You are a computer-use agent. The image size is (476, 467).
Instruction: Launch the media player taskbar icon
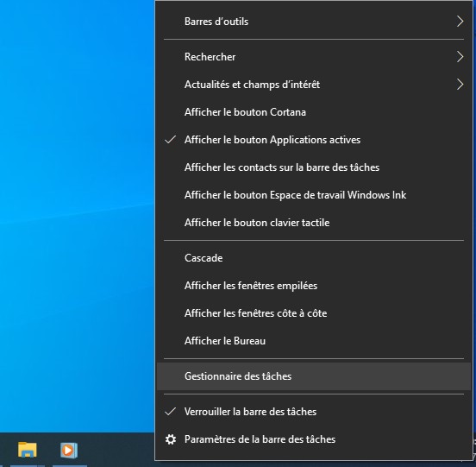[69, 450]
